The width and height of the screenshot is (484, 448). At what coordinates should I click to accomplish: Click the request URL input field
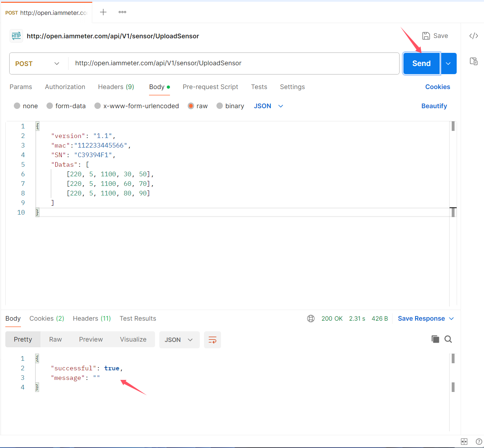pyautogui.click(x=233, y=63)
